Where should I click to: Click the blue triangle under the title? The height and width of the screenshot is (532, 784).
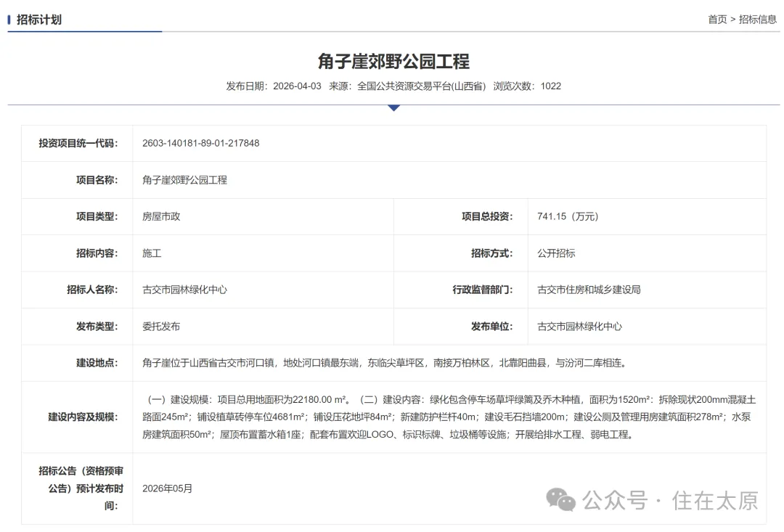point(394,107)
